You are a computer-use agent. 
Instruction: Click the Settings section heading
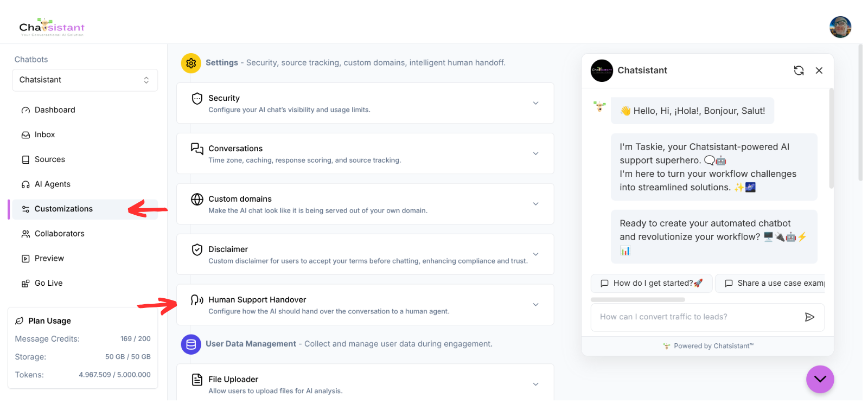[x=222, y=63]
